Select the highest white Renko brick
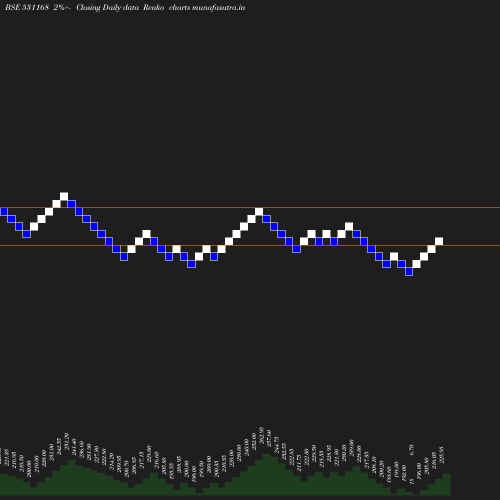 (64, 196)
